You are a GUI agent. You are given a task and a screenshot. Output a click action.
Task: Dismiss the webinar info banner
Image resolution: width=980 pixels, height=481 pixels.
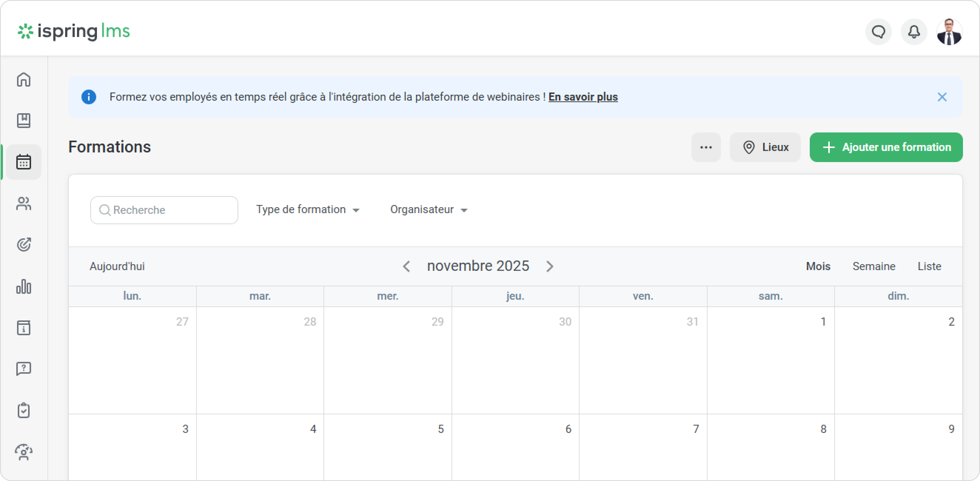(x=942, y=97)
